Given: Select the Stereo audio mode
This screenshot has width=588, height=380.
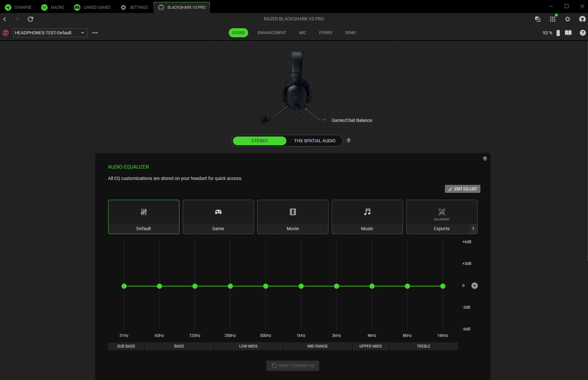Looking at the screenshot, I should [x=259, y=141].
